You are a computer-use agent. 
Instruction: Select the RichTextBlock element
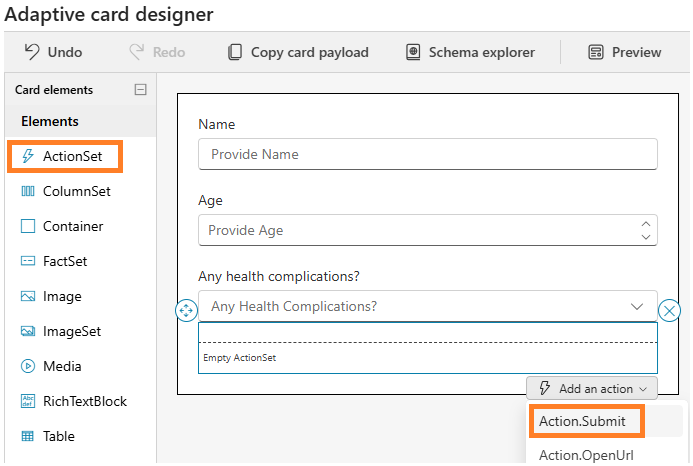click(74, 401)
